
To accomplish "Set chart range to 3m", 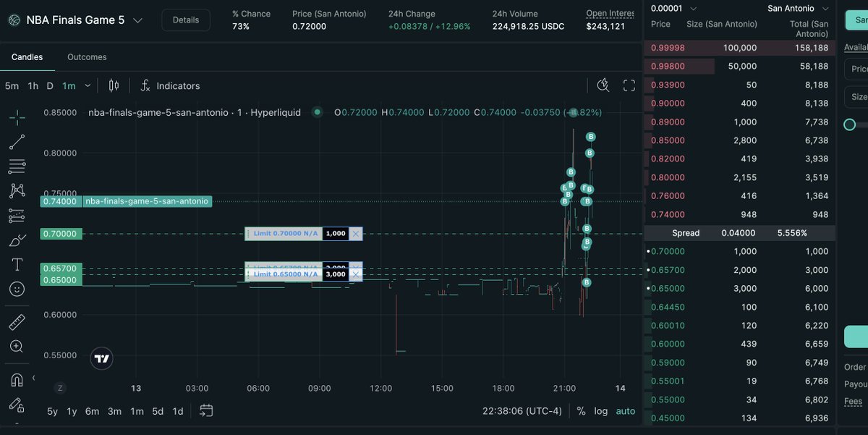I will click(114, 411).
